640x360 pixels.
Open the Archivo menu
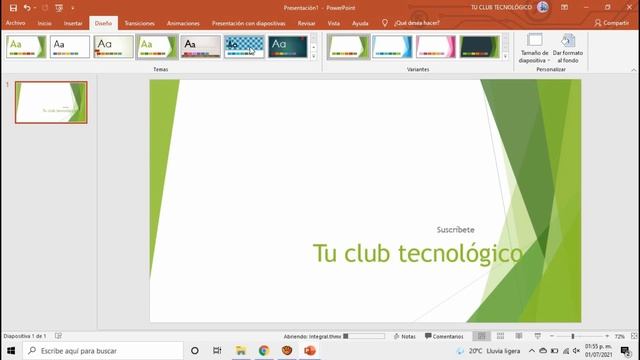coord(16,23)
